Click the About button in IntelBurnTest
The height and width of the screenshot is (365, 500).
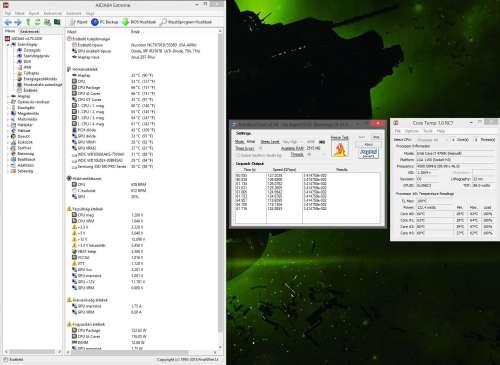coord(369,145)
